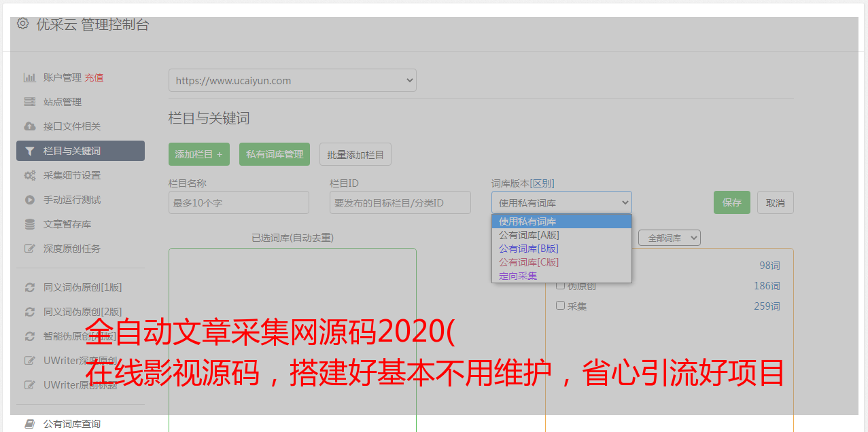This screenshot has width=868, height=432.
Task: Click the [区别] link beside 词库版本
Action: 542,183
